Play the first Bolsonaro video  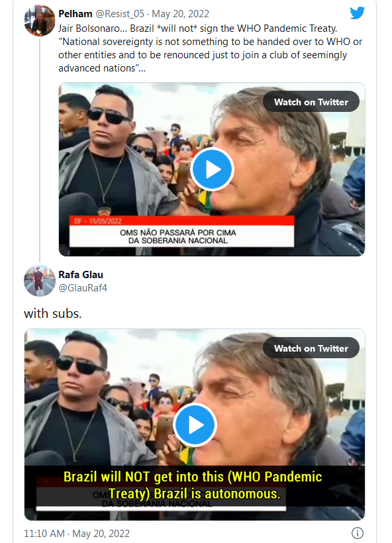(213, 169)
